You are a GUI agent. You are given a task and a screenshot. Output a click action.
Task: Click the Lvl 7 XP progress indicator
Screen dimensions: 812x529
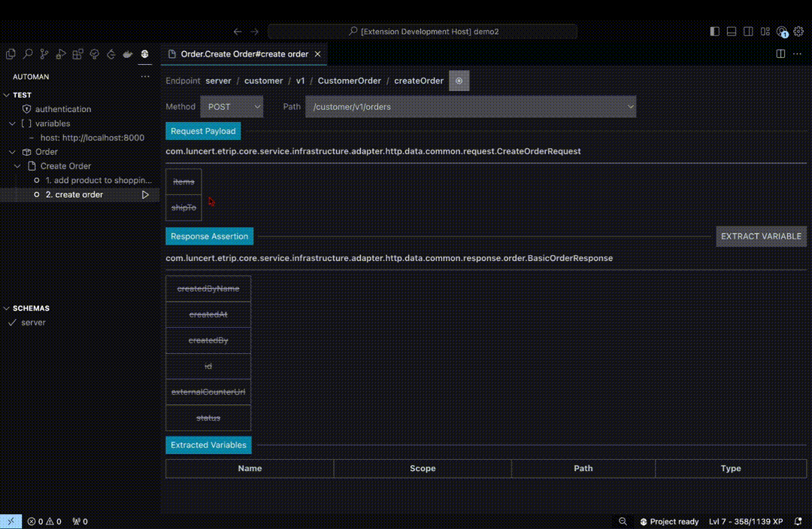click(744, 521)
